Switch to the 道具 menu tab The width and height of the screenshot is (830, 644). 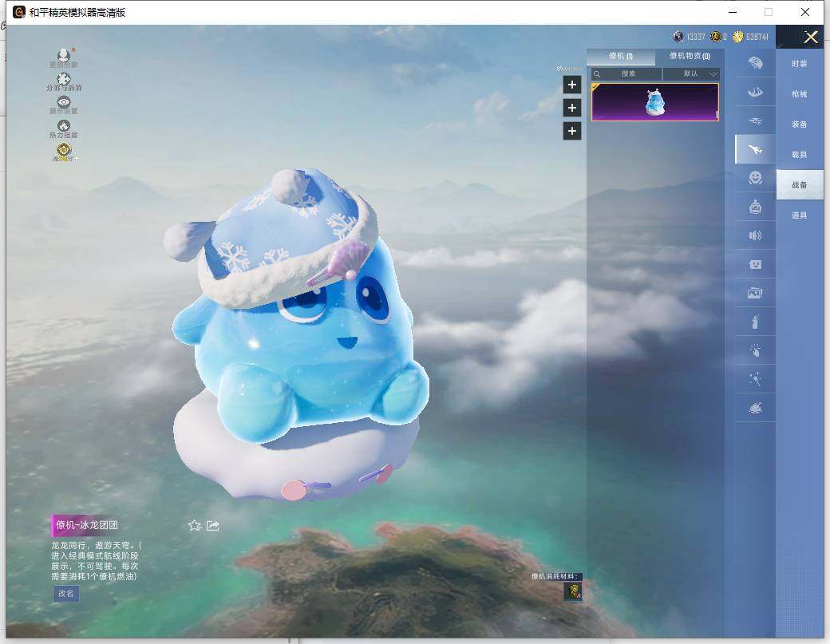[x=800, y=215]
